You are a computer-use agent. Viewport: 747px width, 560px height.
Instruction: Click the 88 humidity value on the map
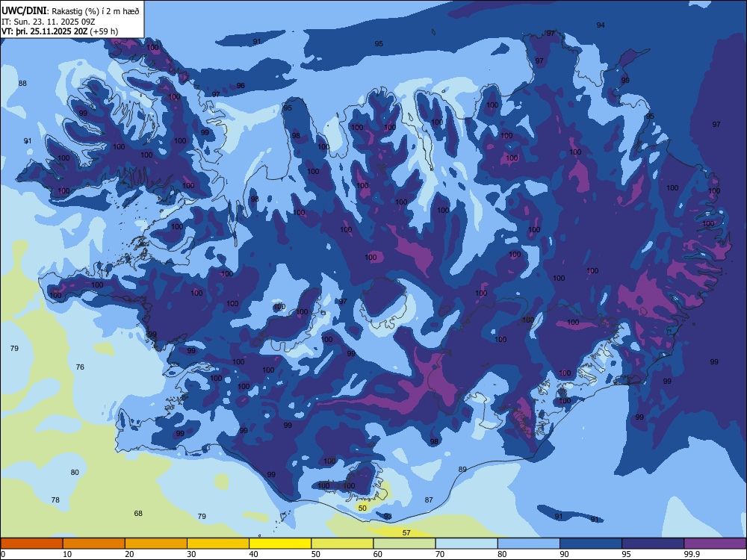click(x=22, y=84)
